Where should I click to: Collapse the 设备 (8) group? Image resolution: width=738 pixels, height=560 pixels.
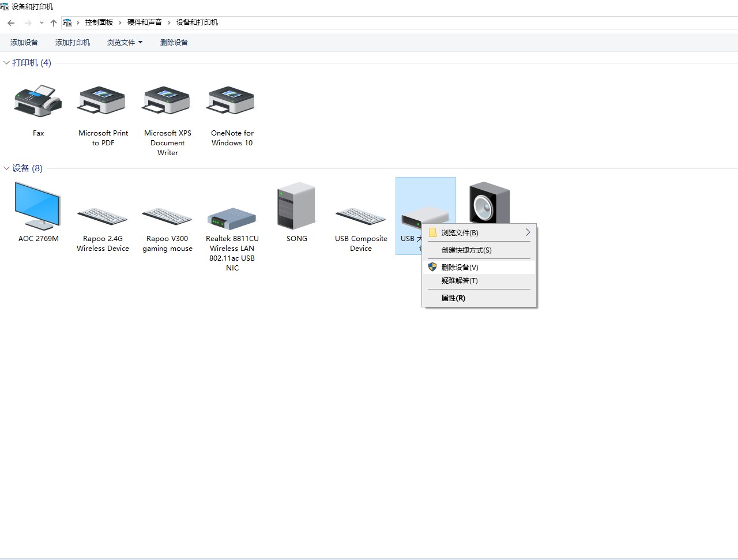point(7,168)
